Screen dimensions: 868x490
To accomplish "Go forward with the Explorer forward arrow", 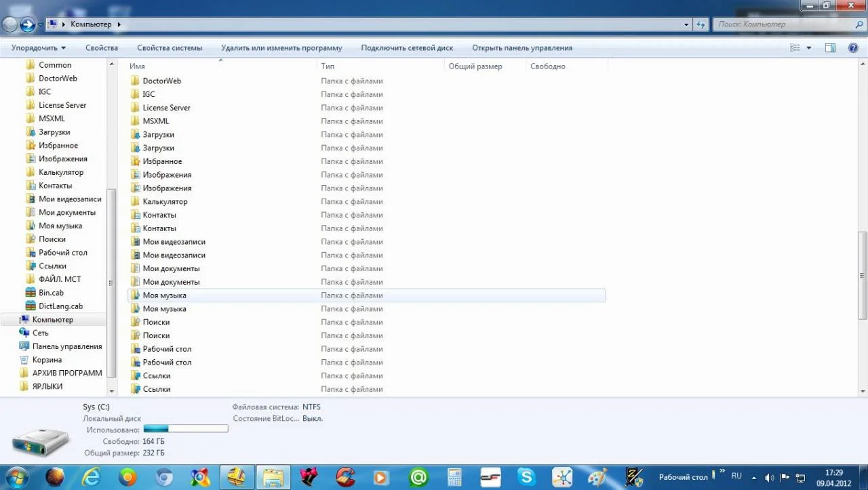I will pos(28,24).
